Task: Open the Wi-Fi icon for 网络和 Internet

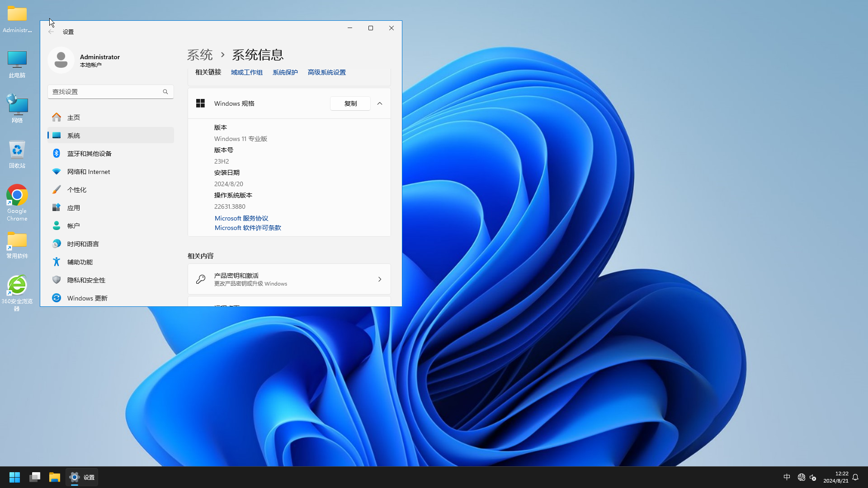Action: 57,172
